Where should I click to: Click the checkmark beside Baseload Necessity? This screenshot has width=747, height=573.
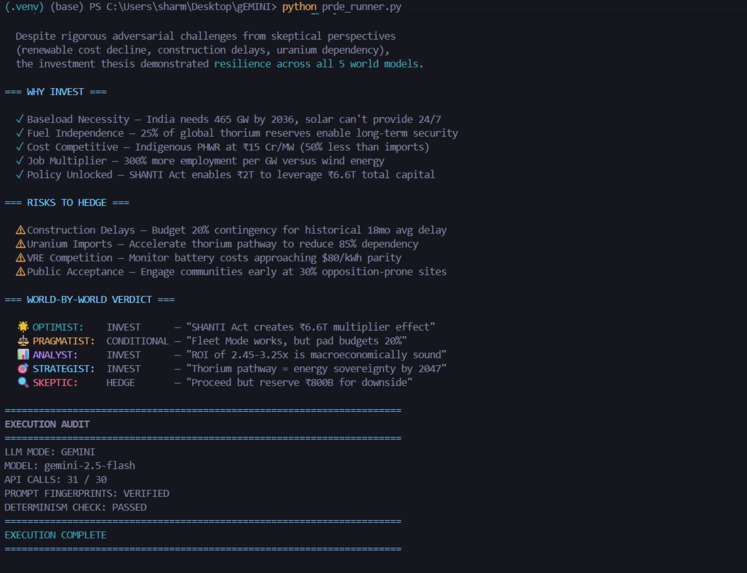click(20, 119)
